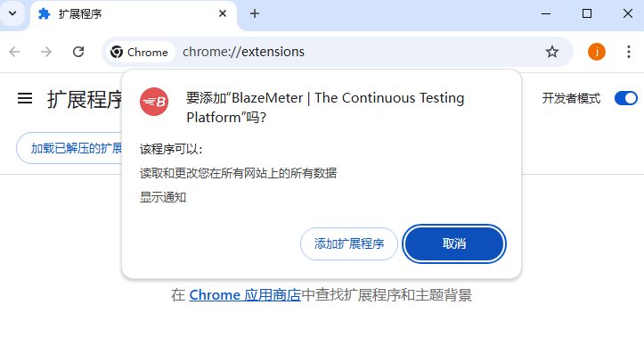Click 取消 to cancel installation

(454, 243)
